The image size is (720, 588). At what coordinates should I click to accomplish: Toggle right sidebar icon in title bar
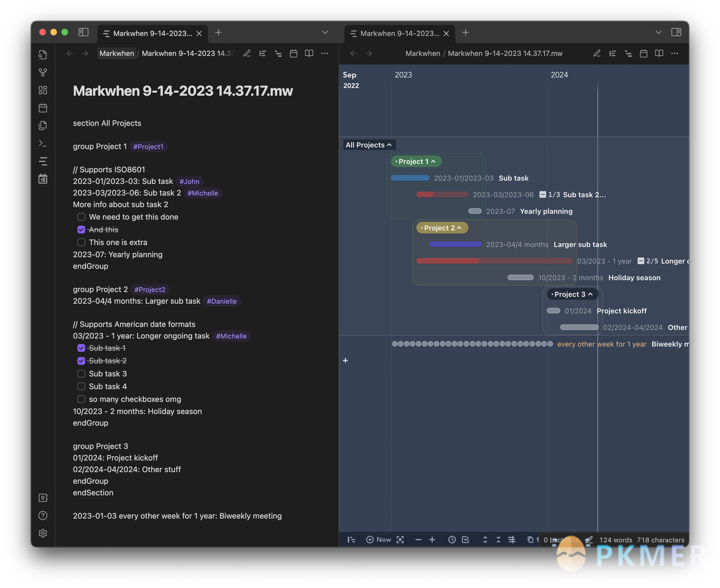(x=676, y=32)
